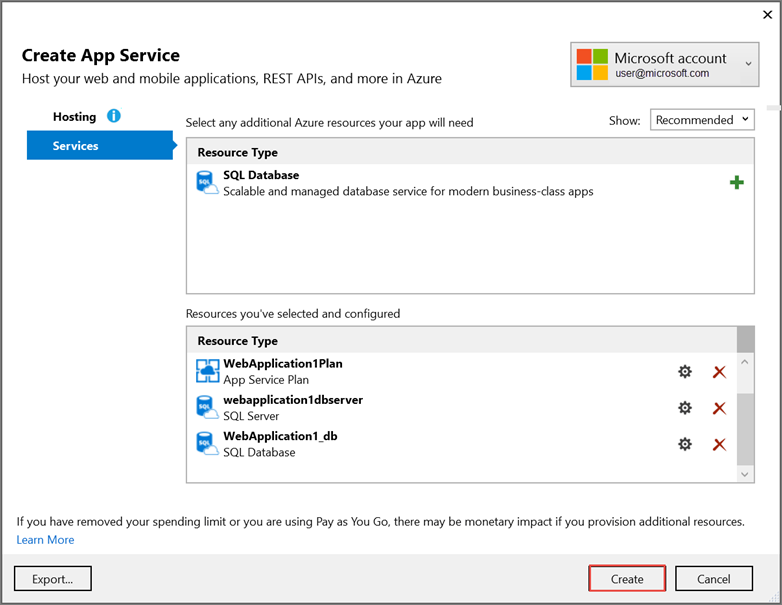
Task: Click the Cancel button
Action: pos(713,579)
